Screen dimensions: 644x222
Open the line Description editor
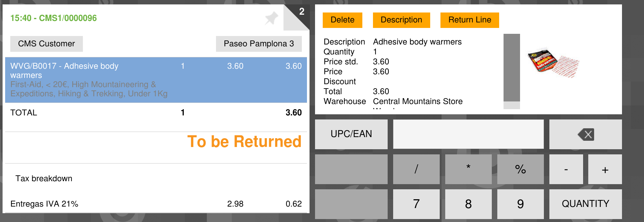click(x=401, y=20)
